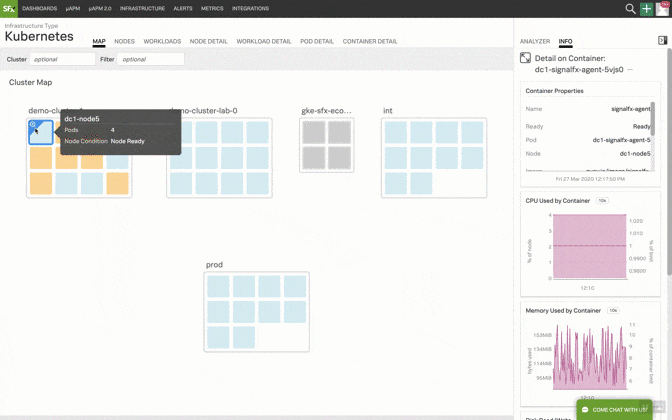The height and width of the screenshot is (420, 672).
Task: Open the Alerts menu item
Action: (x=183, y=9)
